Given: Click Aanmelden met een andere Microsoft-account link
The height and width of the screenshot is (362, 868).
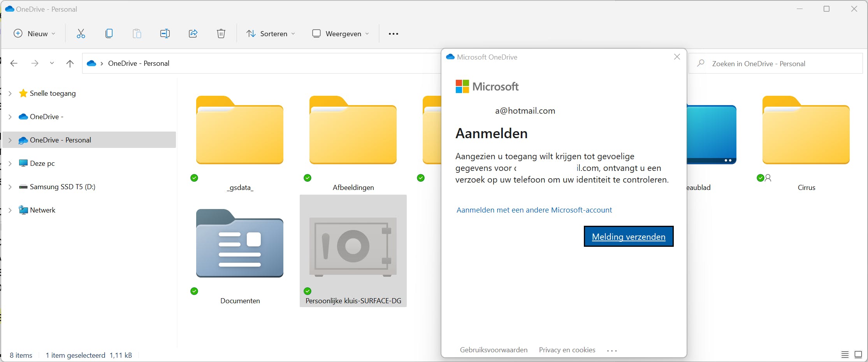Looking at the screenshot, I should pyautogui.click(x=534, y=210).
